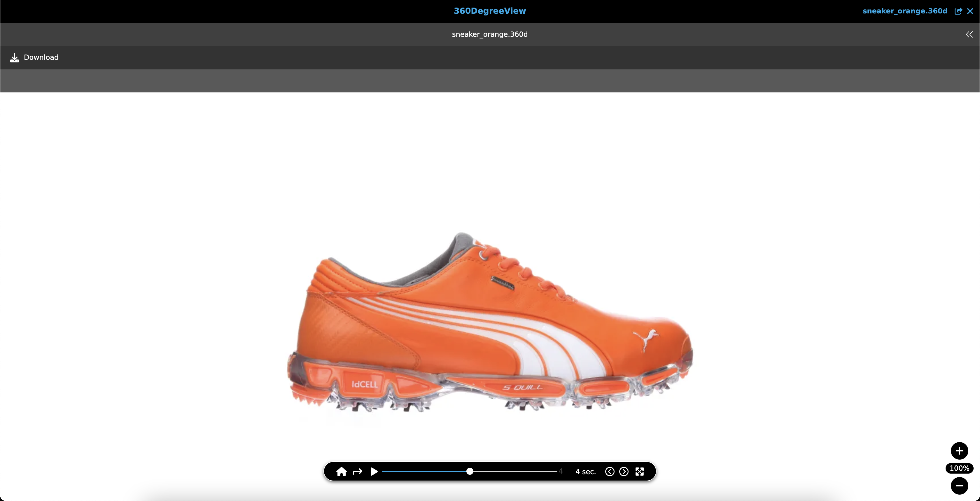Click the '4 sec.' duration label

(x=585, y=472)
